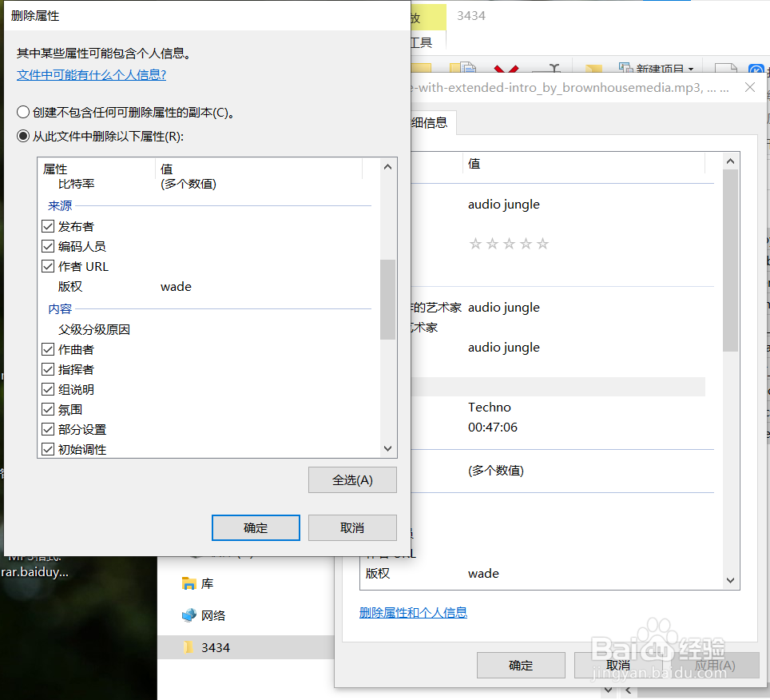The height and width of the screenshot is (700, 770).
Task: Click 取消 in the file properties window
Action: (x=617, y=665)
